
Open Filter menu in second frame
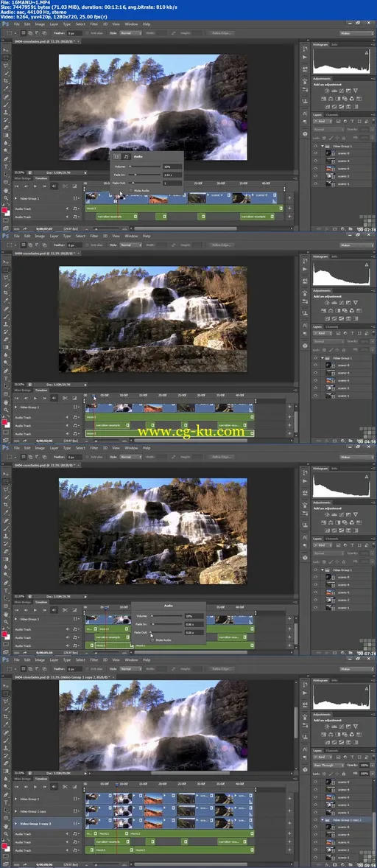click(x=94, y=236)
